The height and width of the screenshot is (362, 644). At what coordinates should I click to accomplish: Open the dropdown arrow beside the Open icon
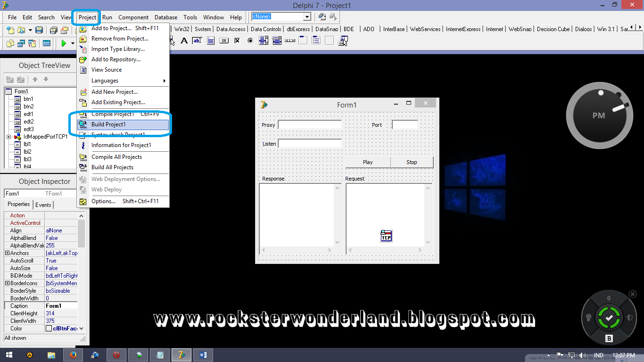click(x=30, y=30)
